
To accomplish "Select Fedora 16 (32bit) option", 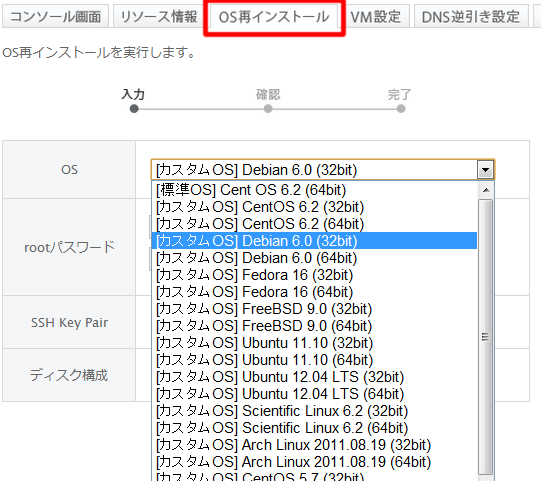I will click(314, 275).
